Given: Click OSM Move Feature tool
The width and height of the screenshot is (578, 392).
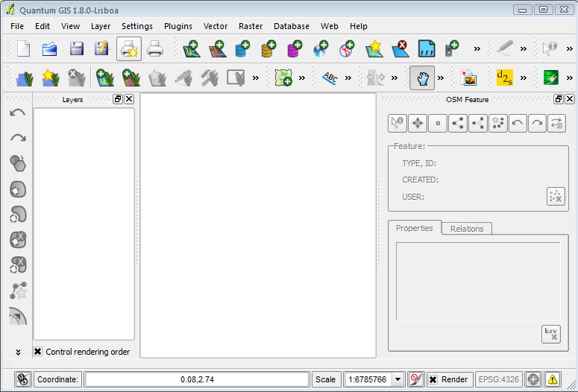Looking at the screenshot, I should click(418, 123).
